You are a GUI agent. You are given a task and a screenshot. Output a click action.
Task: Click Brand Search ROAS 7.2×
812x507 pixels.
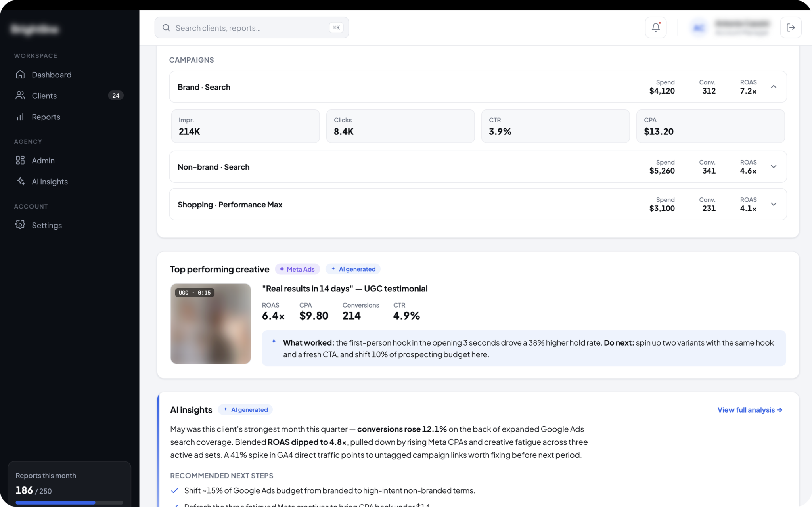click(748, 91)
